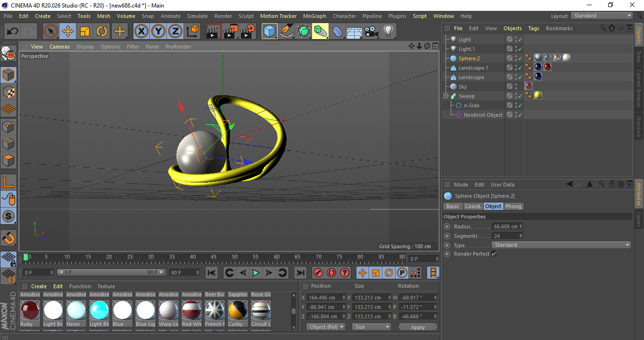The image size is (644, 340).
Task: Switch to Polygons mode icon
Action: [x=8, y=161]
